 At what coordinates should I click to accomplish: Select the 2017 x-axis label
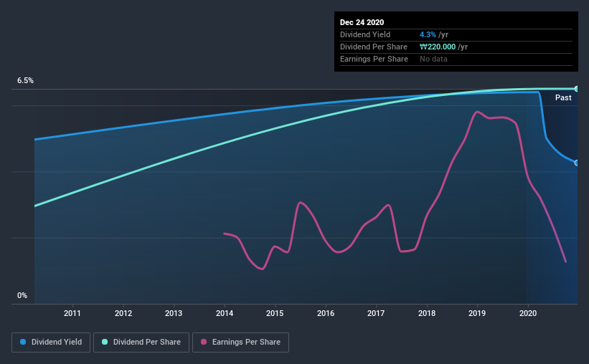(376, 313)
